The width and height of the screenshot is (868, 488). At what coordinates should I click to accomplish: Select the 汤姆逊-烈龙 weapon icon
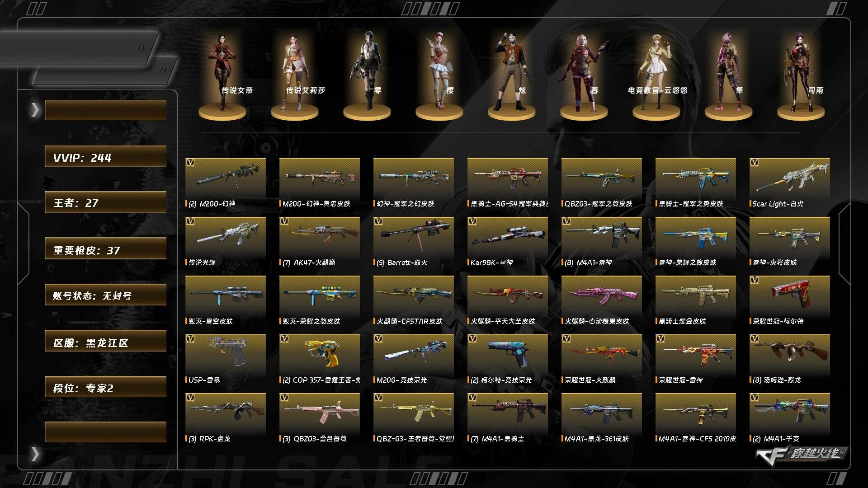click(x=789, y=354)
